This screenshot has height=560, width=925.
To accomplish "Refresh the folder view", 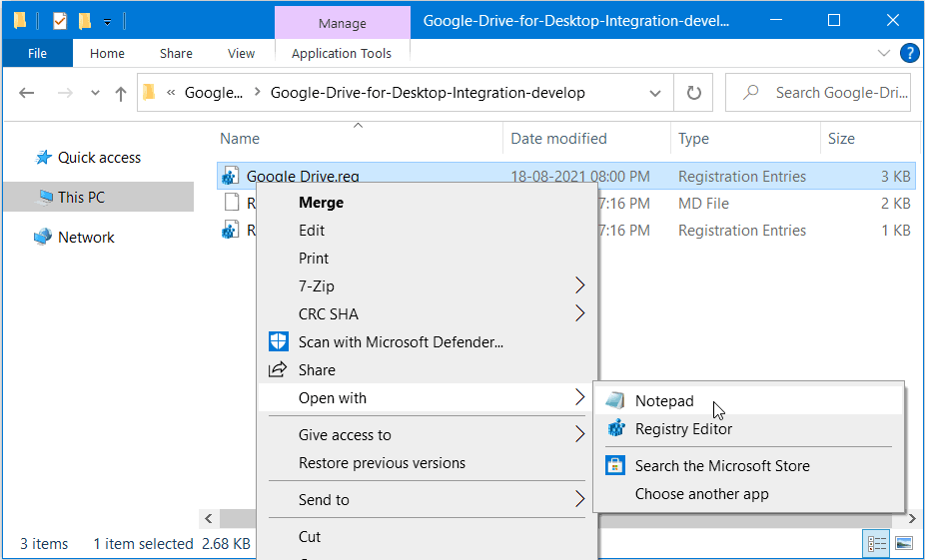I will pyautogui.click(x=693, y=93).
